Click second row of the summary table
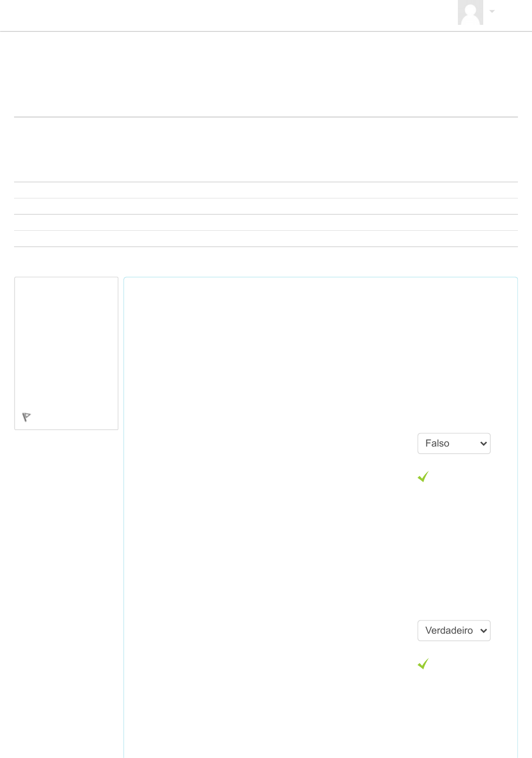 click(266, 206)
